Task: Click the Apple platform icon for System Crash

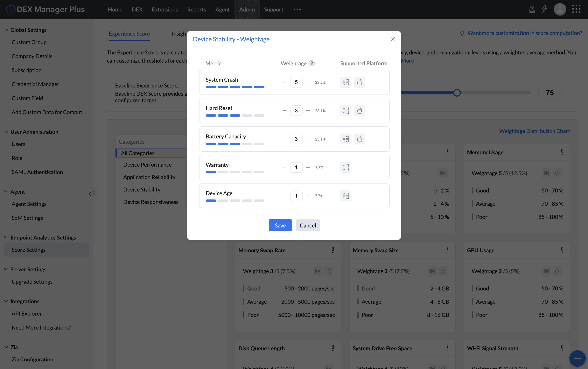Action: 360,82
